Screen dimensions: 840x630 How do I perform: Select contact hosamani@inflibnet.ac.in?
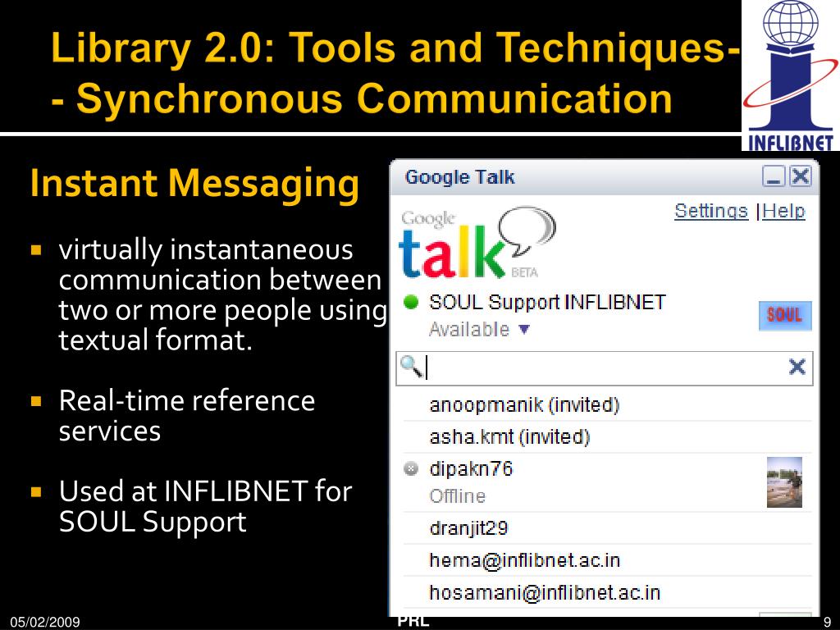pyautogui.click(x=608, y=592)
